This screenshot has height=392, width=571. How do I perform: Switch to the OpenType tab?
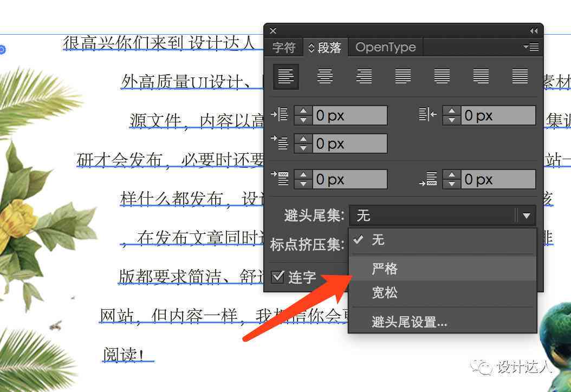click(x=386, y=47)
